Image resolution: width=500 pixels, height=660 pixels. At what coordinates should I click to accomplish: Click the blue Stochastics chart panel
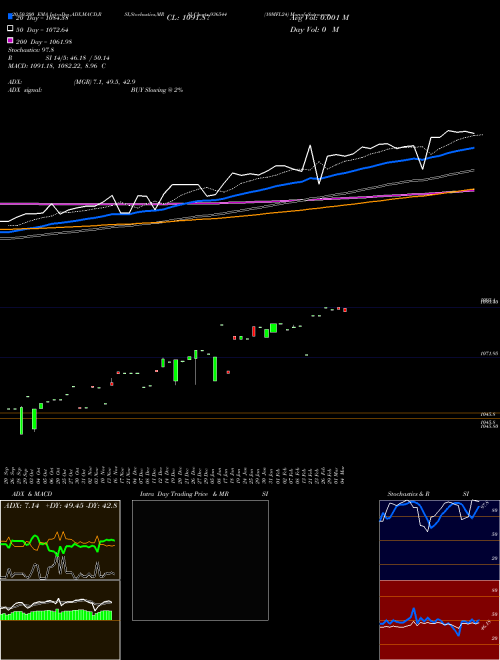pyautogui.click(x=439, y=540)
